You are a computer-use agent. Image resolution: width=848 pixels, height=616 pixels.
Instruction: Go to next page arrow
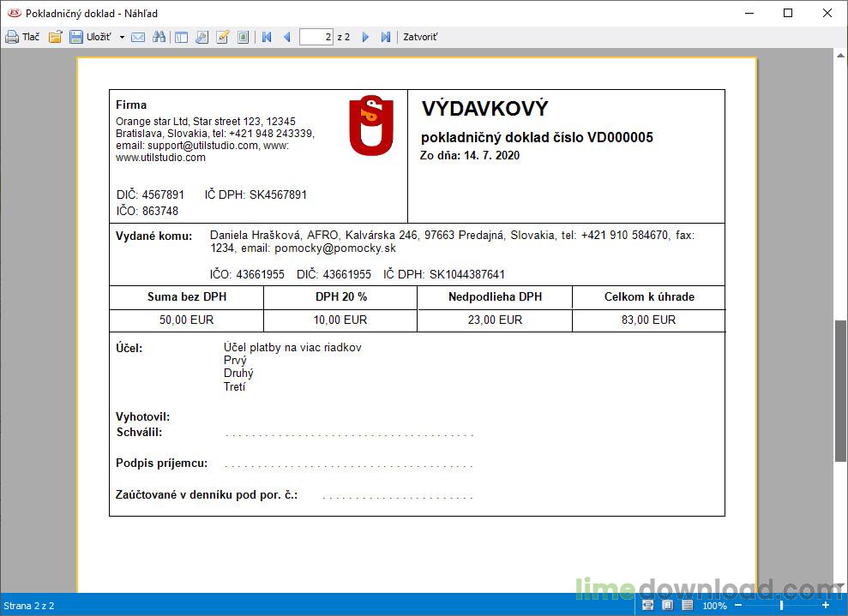[365, 38]
